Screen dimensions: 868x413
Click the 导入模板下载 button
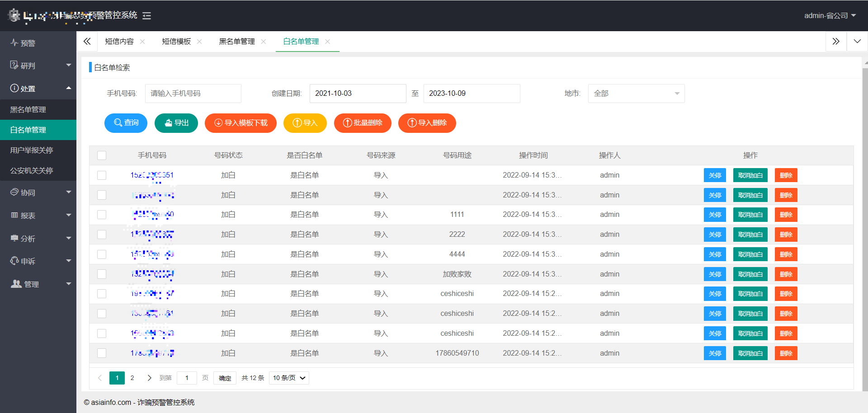[x=241, y=123]
